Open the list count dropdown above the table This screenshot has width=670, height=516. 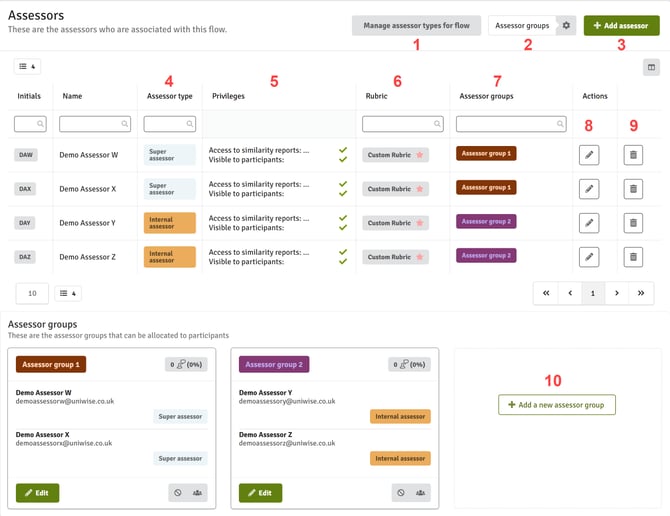[x=27, y=66]
